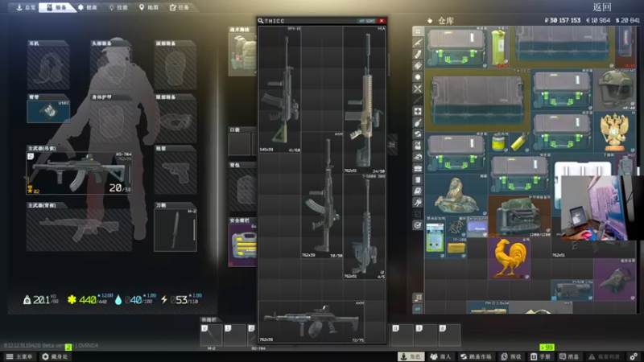Viewport: 644px width, 362px height.
Task: Click the empty back weapon slot
Action: pos(79,230)
